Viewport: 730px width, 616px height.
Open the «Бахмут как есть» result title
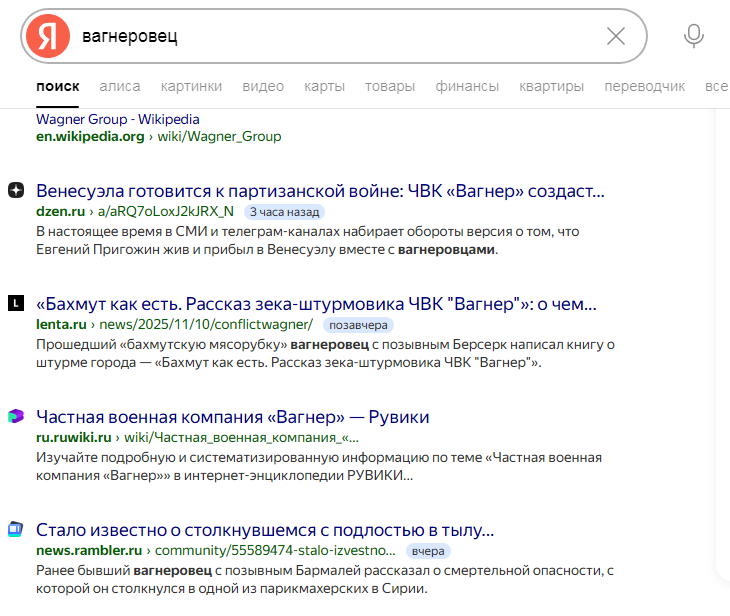tap(317, 304)
